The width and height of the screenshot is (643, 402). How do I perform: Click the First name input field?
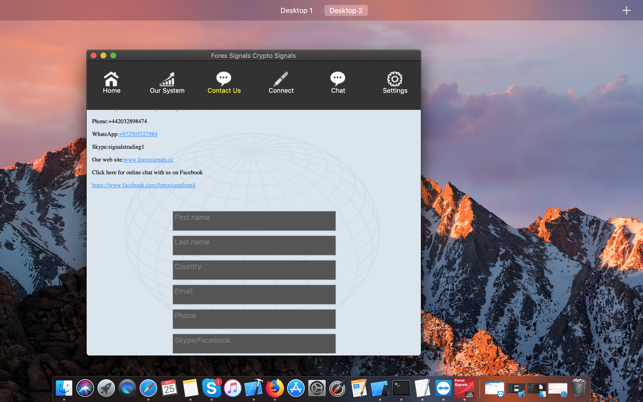coord(254,220)
